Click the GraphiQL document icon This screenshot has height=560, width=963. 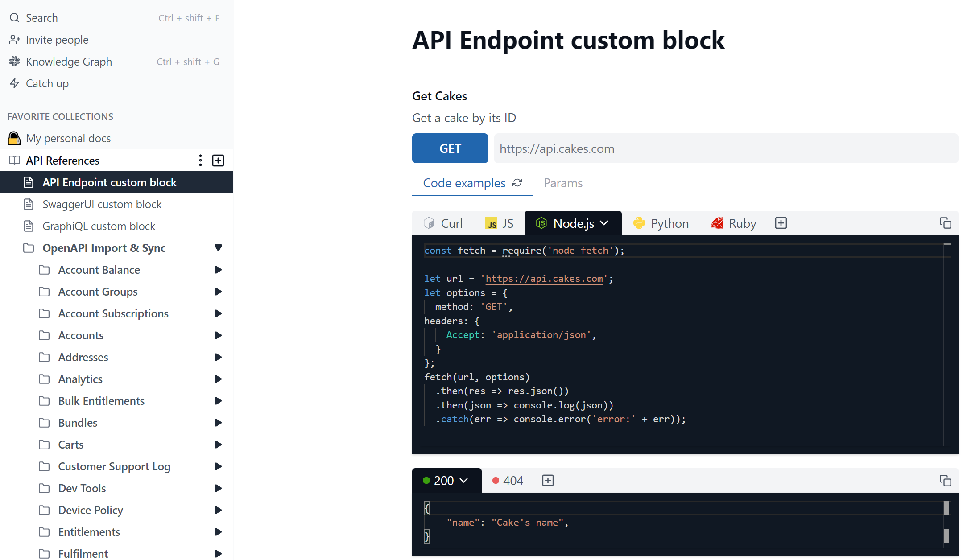(x=29, y=226)
